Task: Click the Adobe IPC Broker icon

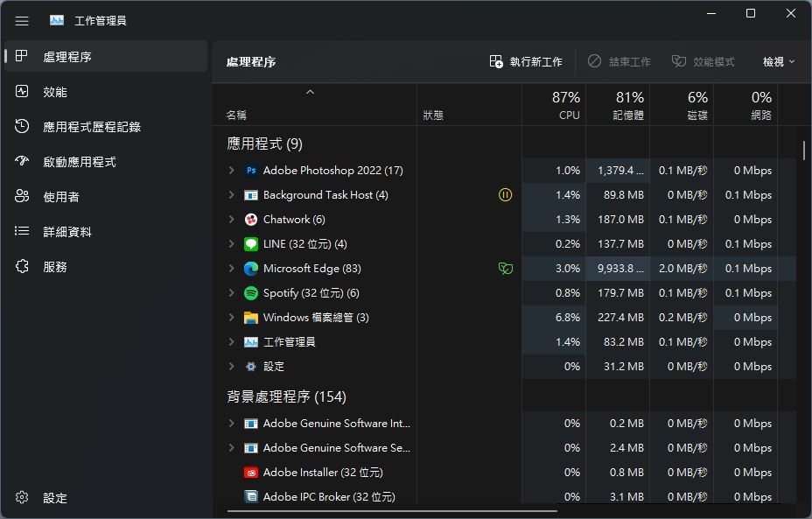Action: point(251,497)
